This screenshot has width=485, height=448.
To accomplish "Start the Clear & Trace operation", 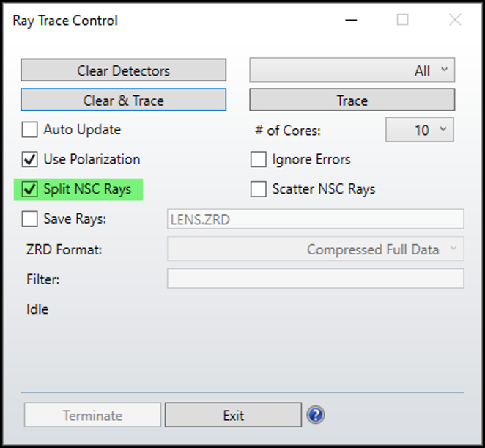I will pyautogui.click(x=123, y=100).
